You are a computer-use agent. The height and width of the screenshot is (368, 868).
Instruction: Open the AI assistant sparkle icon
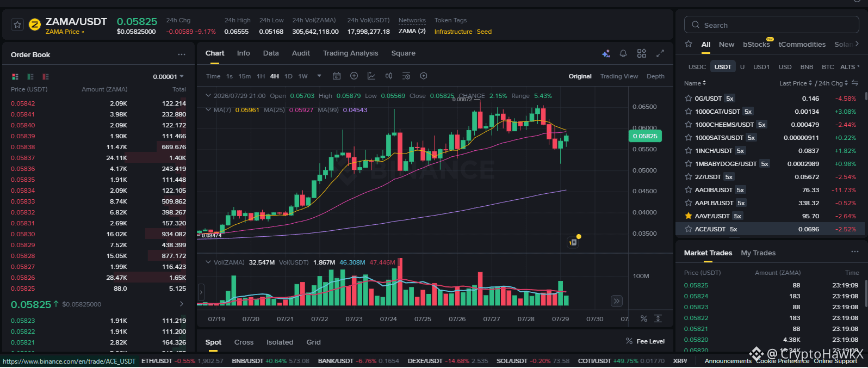point(606,53)
